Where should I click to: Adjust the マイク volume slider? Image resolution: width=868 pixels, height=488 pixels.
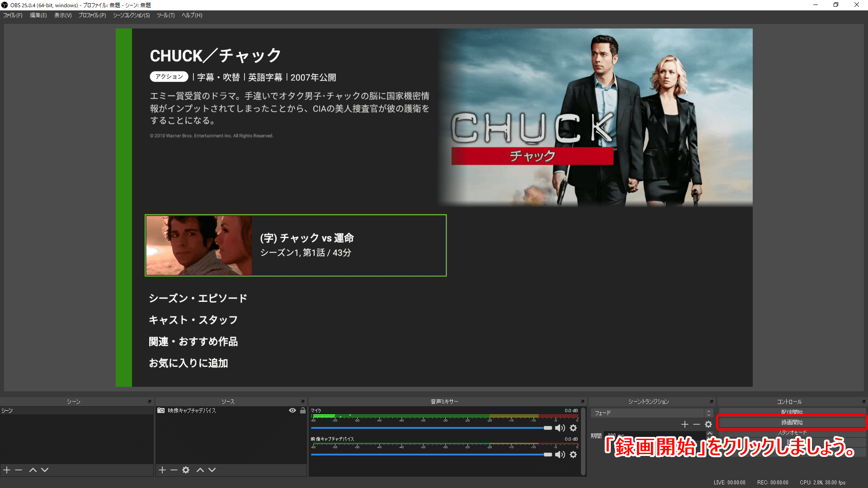coord(432,428)
